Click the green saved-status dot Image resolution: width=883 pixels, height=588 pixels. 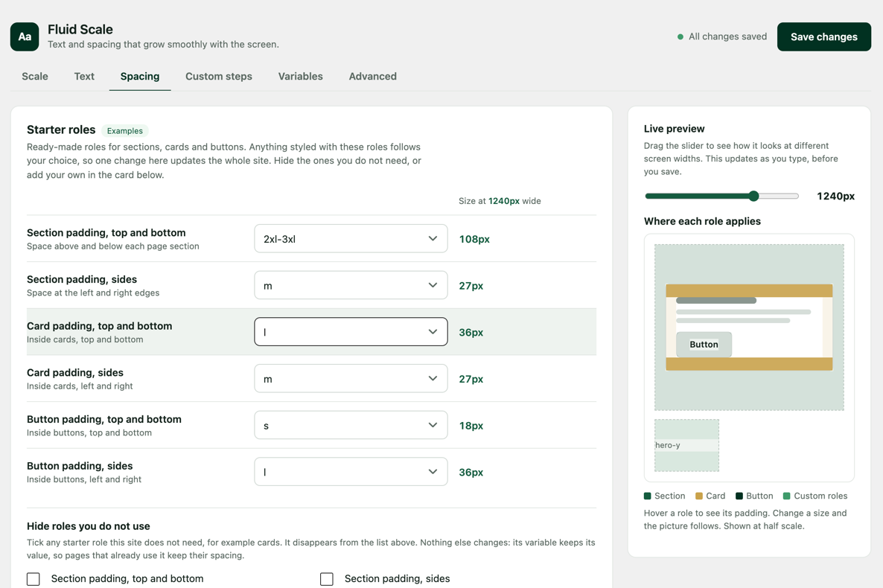(x=680, y=36)
